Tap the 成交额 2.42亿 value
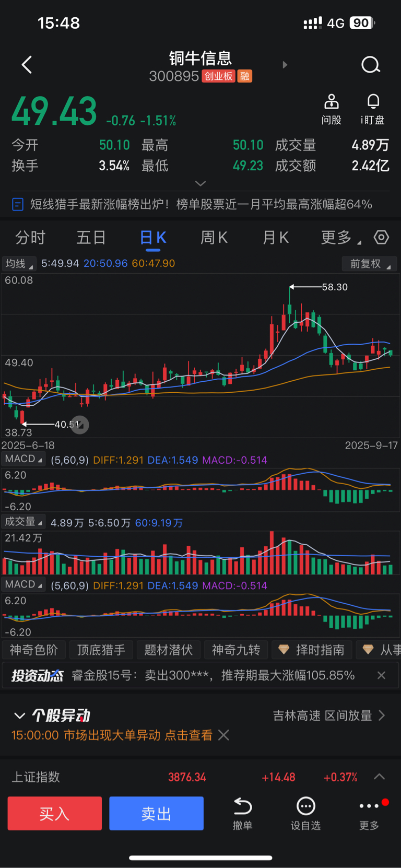The width and height of the screenshot is (401, 868). (370, 166)
